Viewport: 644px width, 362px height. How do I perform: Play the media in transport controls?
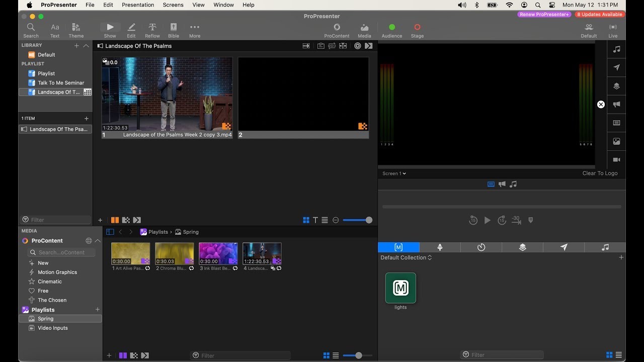coord(487,220)
